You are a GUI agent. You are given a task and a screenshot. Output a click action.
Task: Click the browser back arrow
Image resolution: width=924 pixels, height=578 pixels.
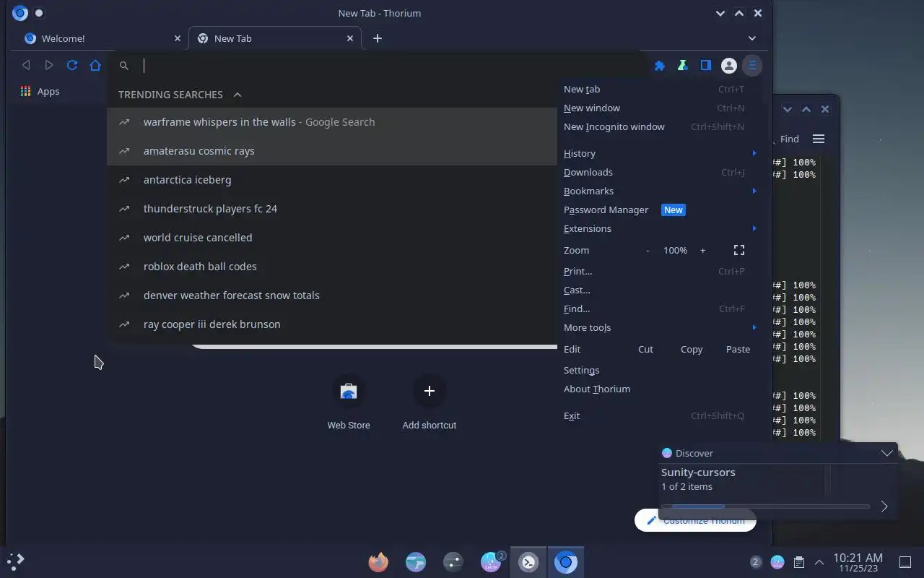click(26, 65)
